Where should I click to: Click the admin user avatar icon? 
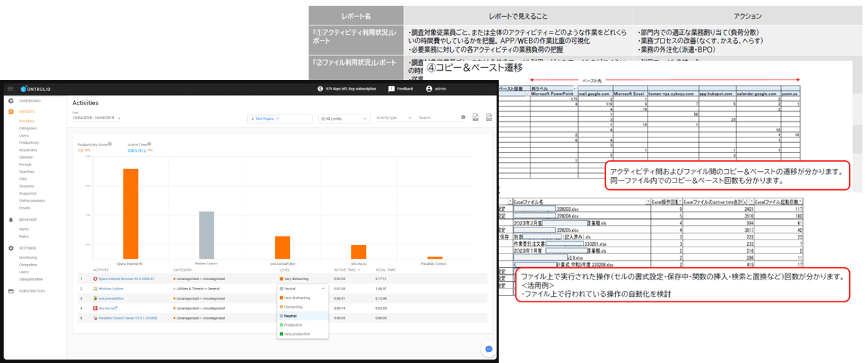click(429, 88)
